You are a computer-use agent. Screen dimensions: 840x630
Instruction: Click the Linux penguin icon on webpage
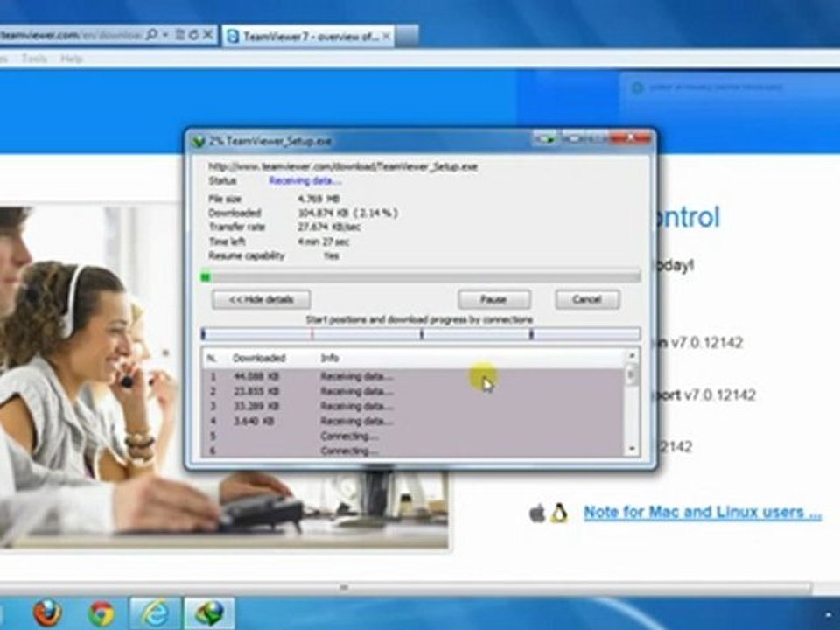coord(559,514)
